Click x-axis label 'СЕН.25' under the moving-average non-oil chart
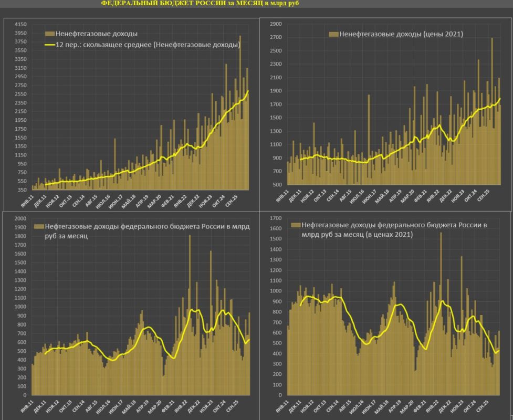This screenshot has height=420, width=513. tap(232, 201)
